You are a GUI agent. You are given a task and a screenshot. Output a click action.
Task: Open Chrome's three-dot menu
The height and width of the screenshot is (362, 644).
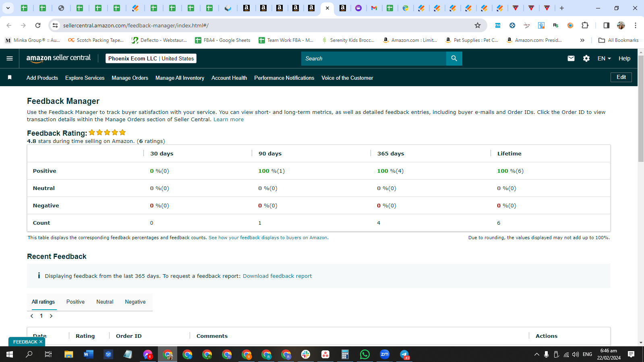635,25
